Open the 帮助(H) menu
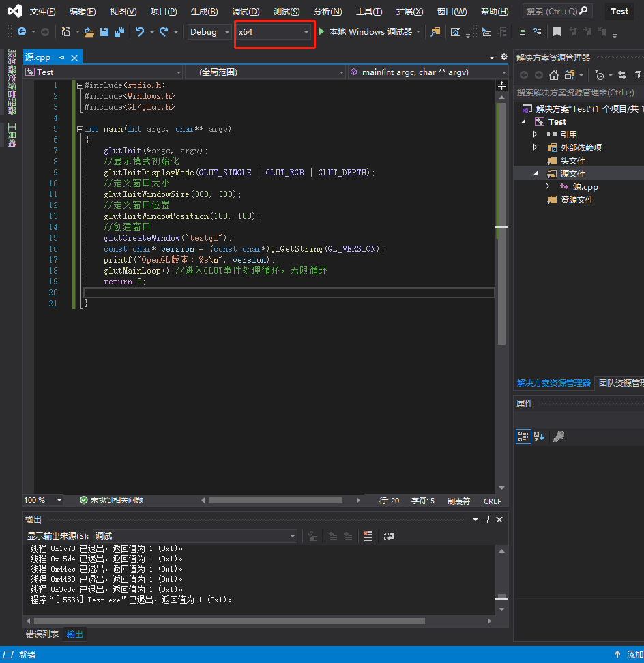The width and height of the screenshot is (644, 663). [495, 12]
